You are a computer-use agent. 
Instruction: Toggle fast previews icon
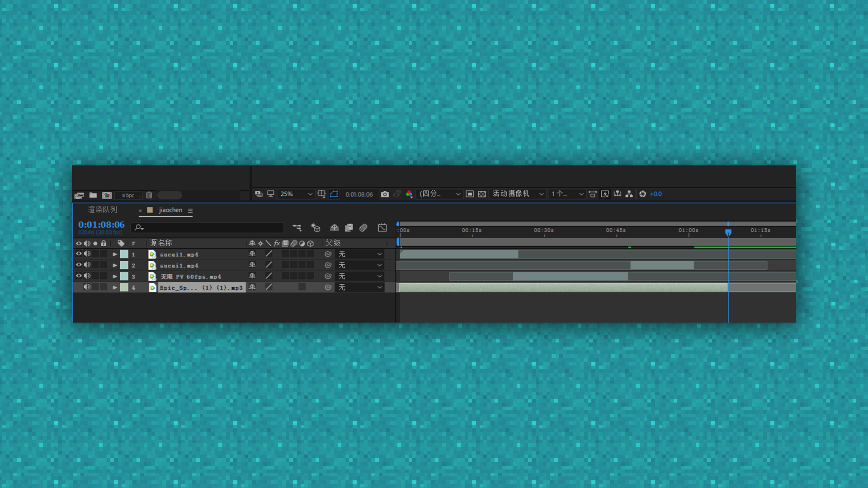[x=605, y=194]
